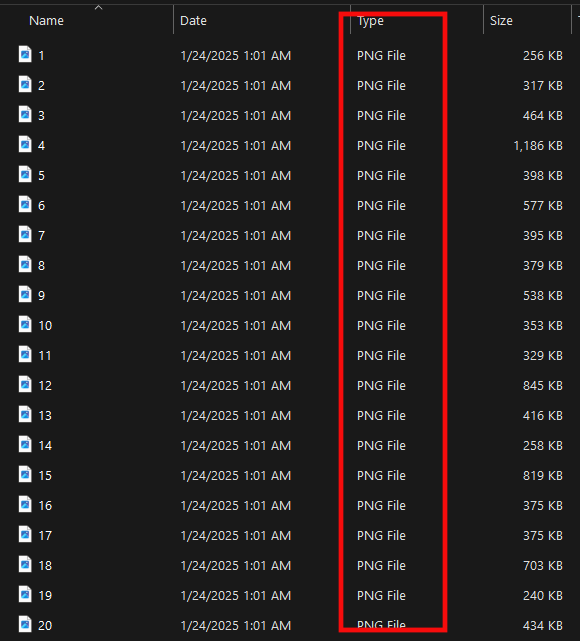Select file 7's PNG icon
The image size is (580, 641).
point(25,234)
